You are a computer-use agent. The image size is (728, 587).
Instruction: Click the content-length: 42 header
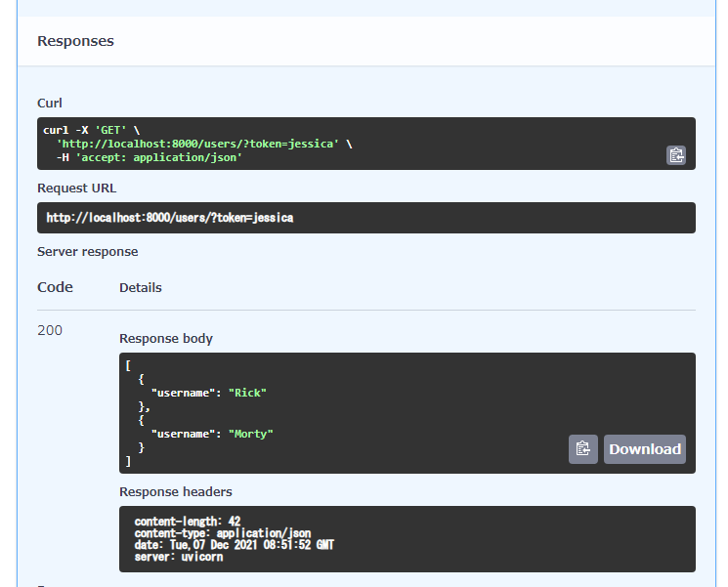click(188, 522)
